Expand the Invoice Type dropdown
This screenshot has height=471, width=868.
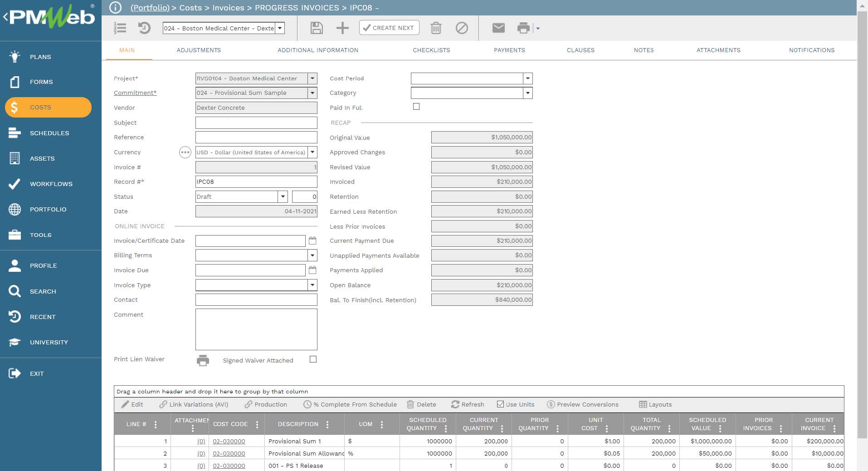tap(312, 285)
